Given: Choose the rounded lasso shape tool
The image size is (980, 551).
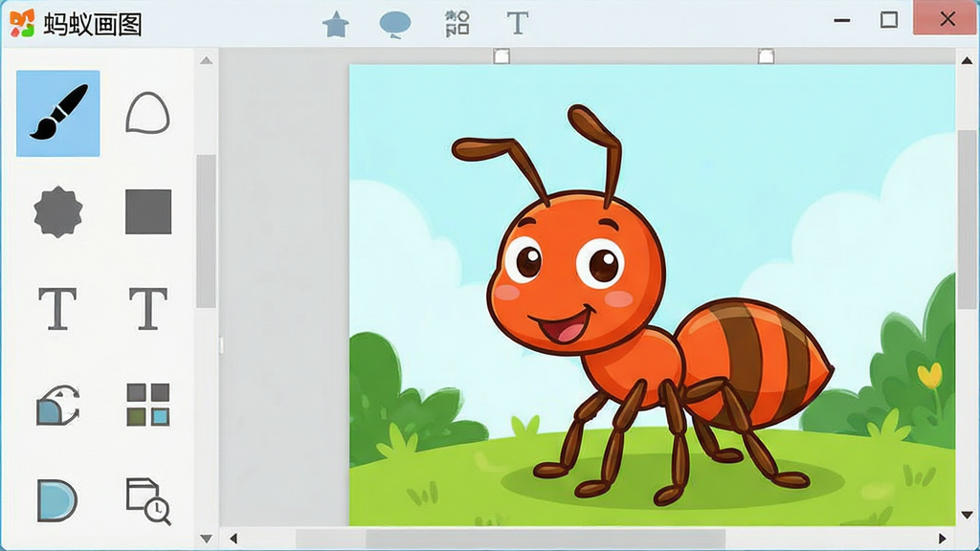Looking at the screenshot, I should click(x=147, y=113).
